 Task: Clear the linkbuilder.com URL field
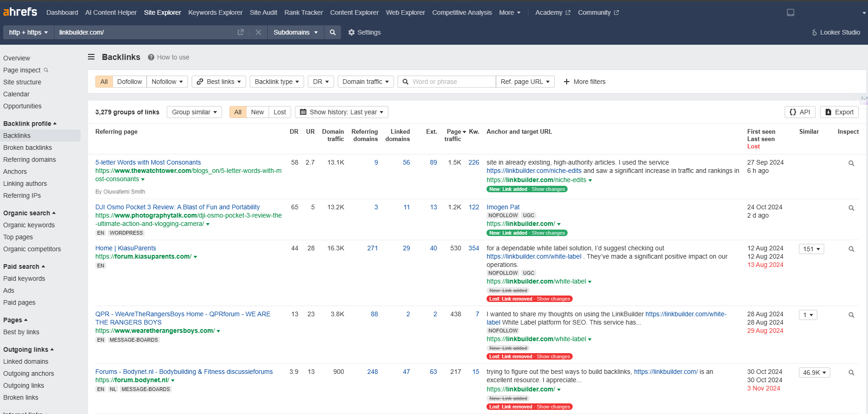(258, 32)
